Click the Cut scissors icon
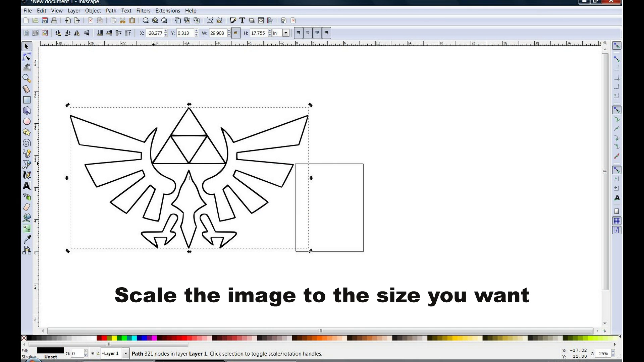The width and height of the screenshot is (644, 362). [122, 20]
